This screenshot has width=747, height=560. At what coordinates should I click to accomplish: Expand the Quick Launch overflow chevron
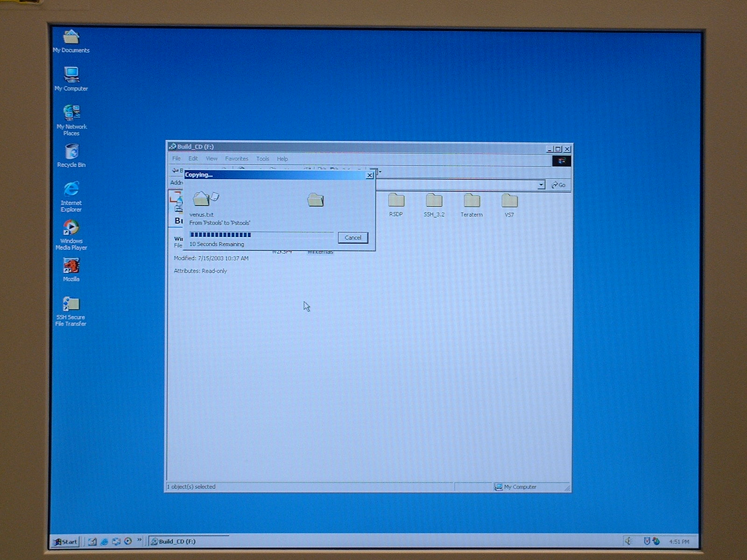pos(139,540)
